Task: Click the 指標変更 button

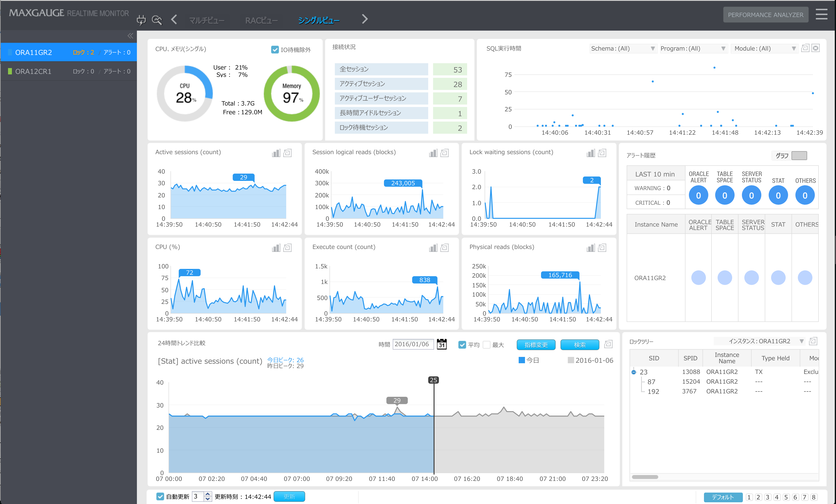Action: (536, 345)
